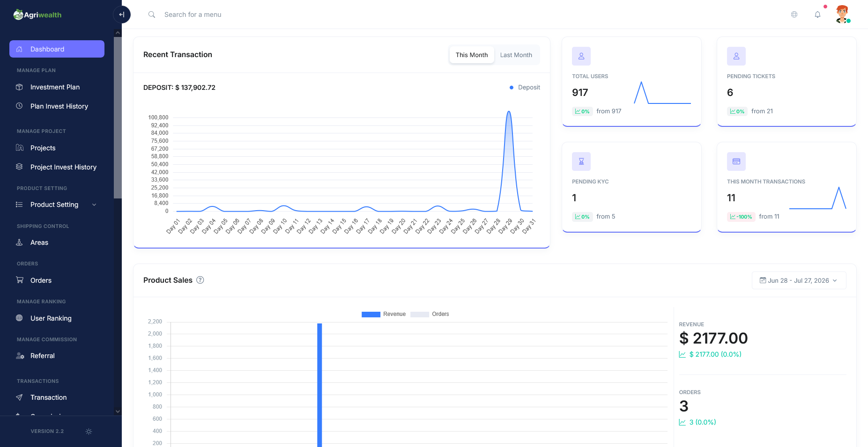
Task: Click the Product Sales help icon
Action: tap(200, 280)
